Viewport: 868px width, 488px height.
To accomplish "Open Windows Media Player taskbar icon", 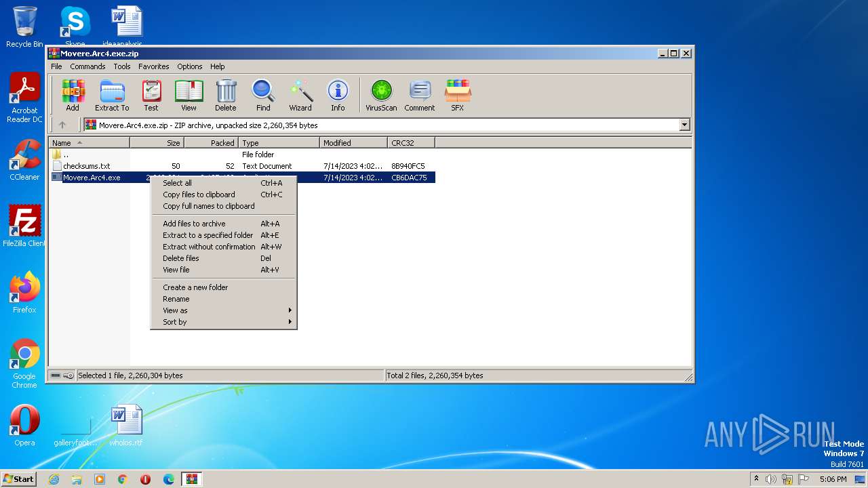I will [100, 479].
